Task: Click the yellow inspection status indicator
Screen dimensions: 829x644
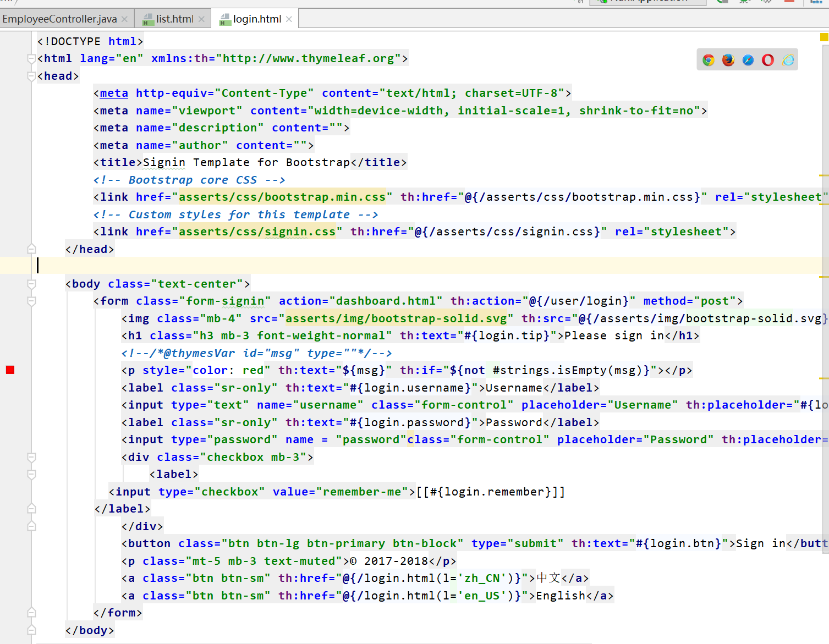Action: tap(824, 37)
